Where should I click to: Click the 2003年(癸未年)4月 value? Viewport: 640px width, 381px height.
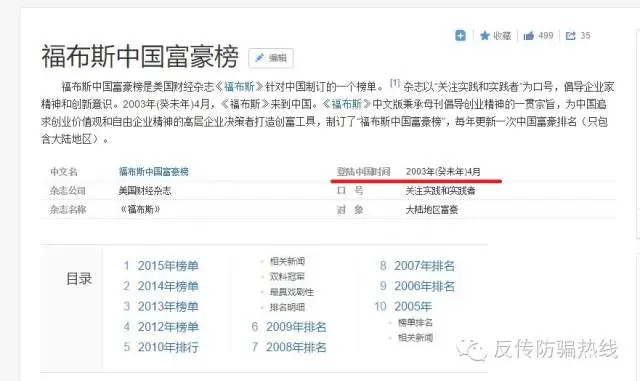click(x=443, y=172)
